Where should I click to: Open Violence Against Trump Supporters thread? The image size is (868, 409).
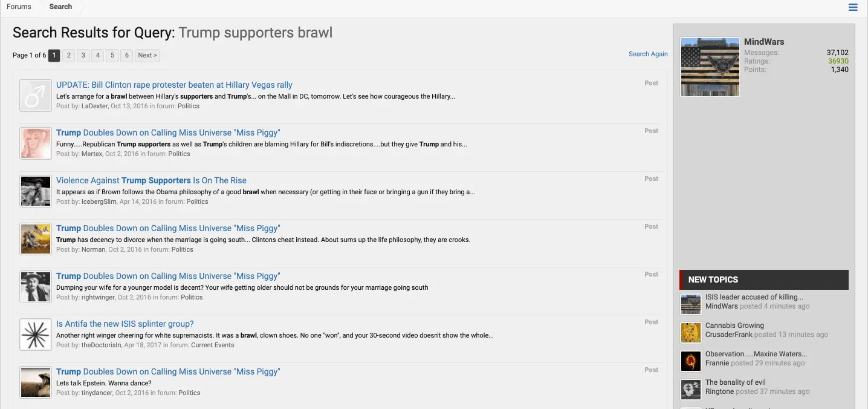(x=151, y=181)
